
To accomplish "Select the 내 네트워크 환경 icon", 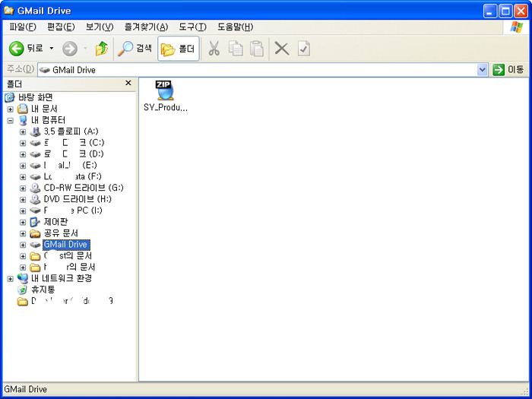I will [23, 279].
